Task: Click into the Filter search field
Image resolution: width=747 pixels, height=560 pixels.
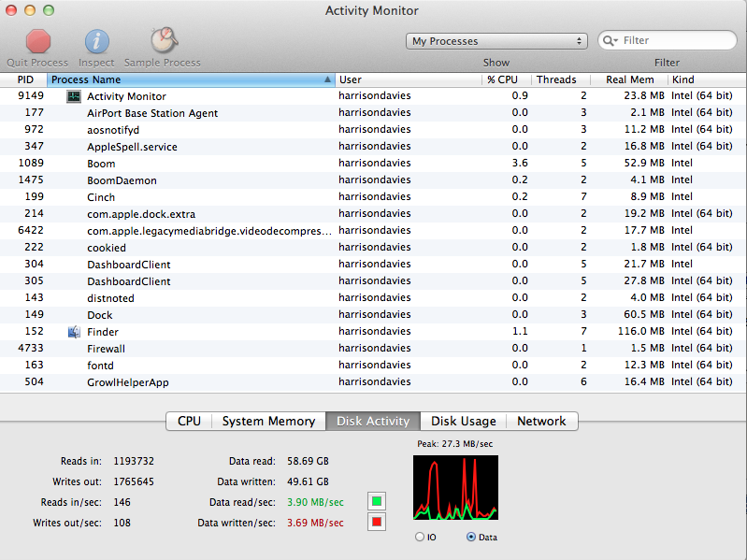Action: tap(668, 40)
